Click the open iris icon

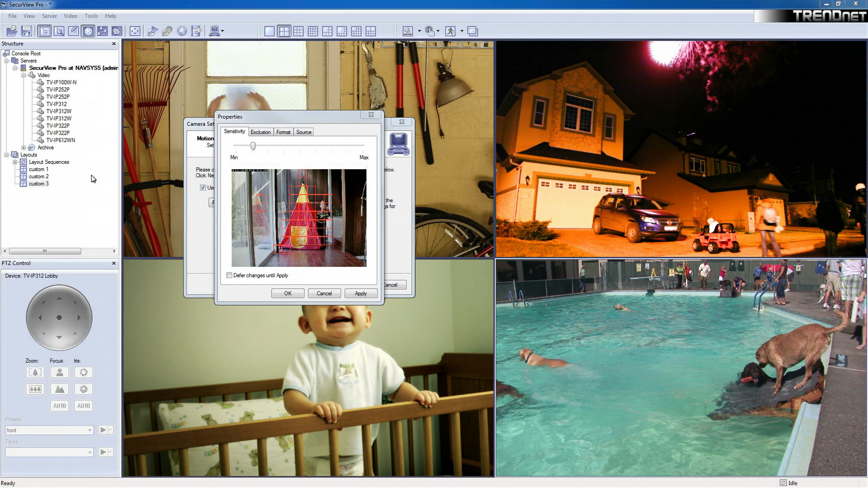click(x=84, y=373)
